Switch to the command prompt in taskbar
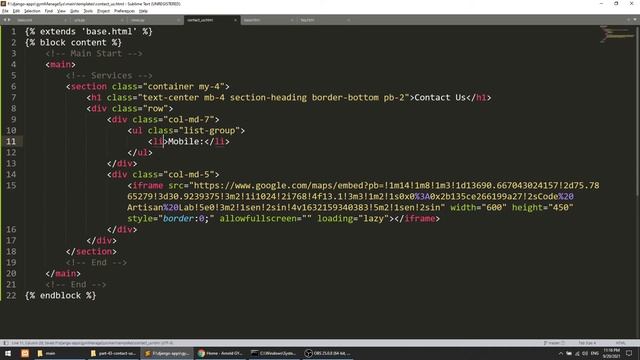640x360 pixels. (274, 353)
